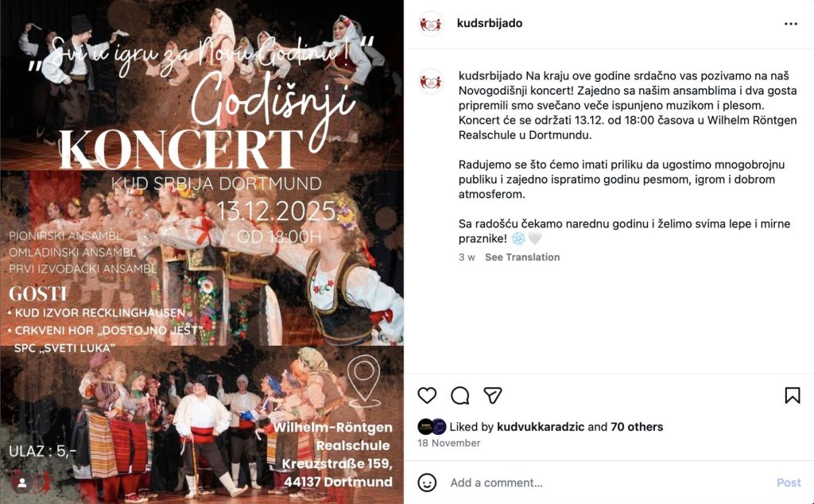814x504 pixels.
Task: Click the kudsrbijado username in the caption
Action: point(491,76)
